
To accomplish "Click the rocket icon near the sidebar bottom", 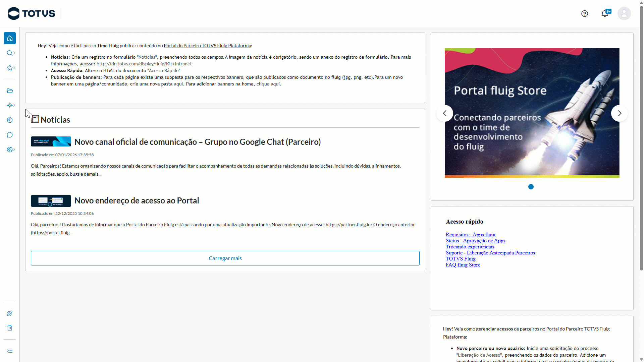I will point(10,313).
